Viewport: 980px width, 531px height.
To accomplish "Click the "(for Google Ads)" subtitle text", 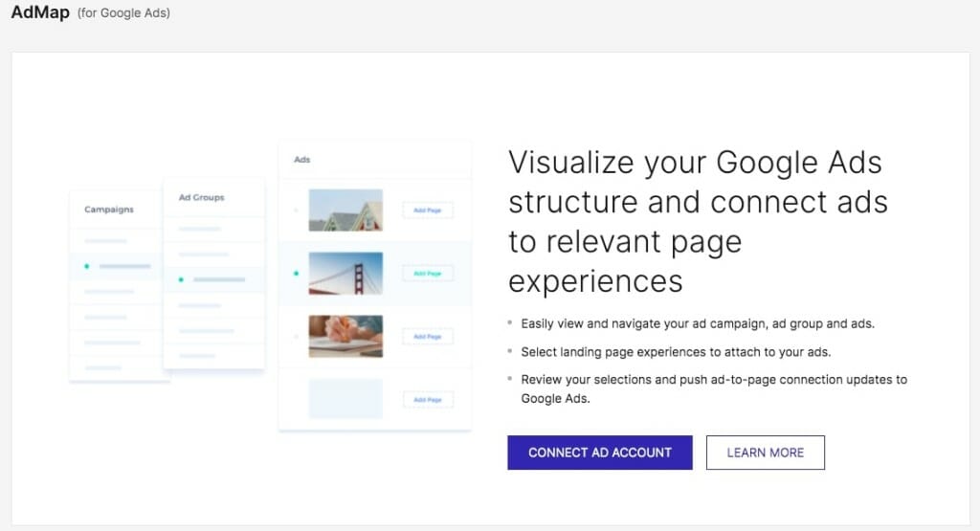I will 123,13.
